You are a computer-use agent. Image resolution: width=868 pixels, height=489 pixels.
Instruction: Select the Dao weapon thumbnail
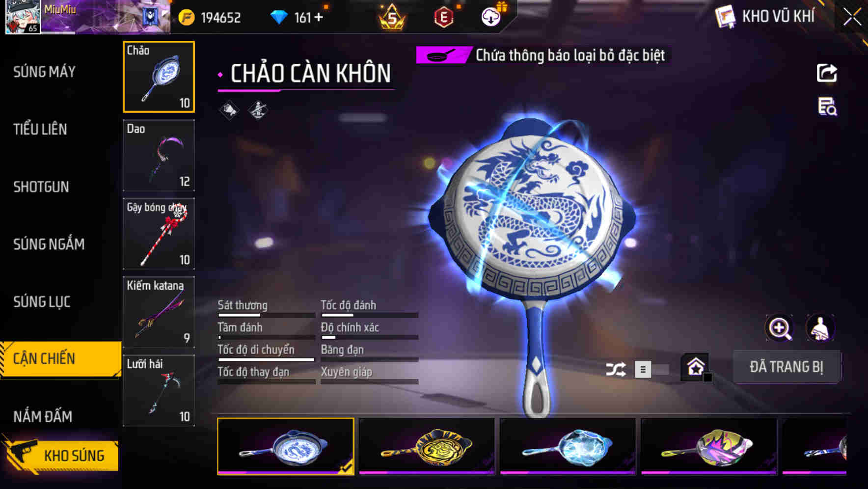pyautogui.click(x=159, y=155)
